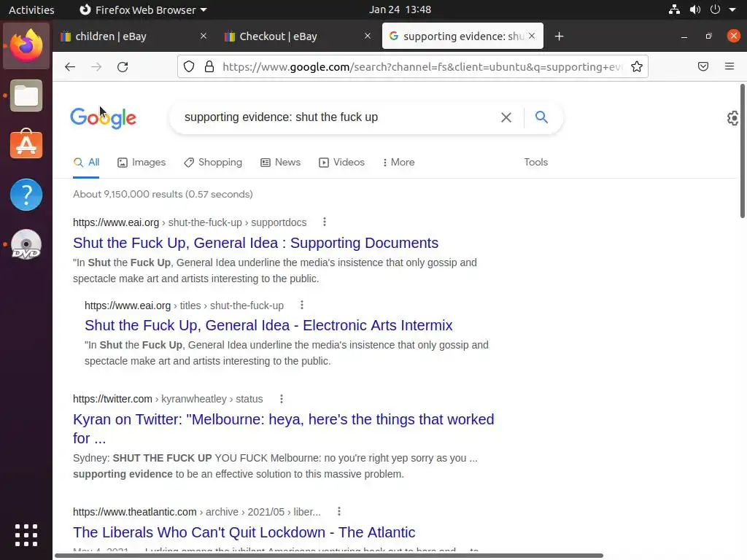
Task: Open Ubuntu Software from the dock
Action: 26,144
